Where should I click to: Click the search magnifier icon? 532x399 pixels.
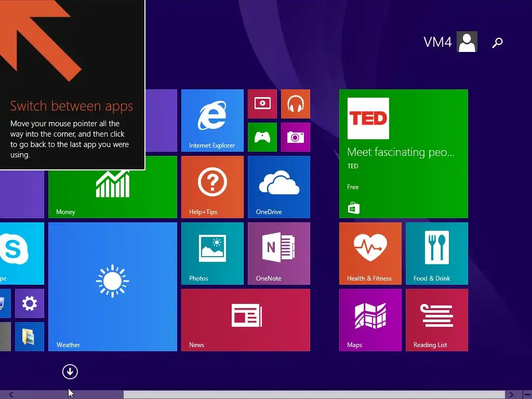[497, 43]
